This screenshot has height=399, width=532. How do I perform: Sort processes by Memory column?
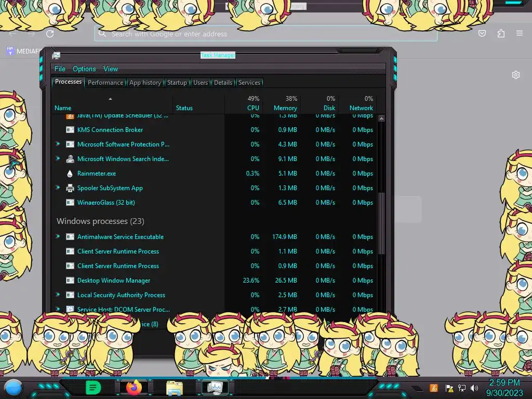[285, 108]
